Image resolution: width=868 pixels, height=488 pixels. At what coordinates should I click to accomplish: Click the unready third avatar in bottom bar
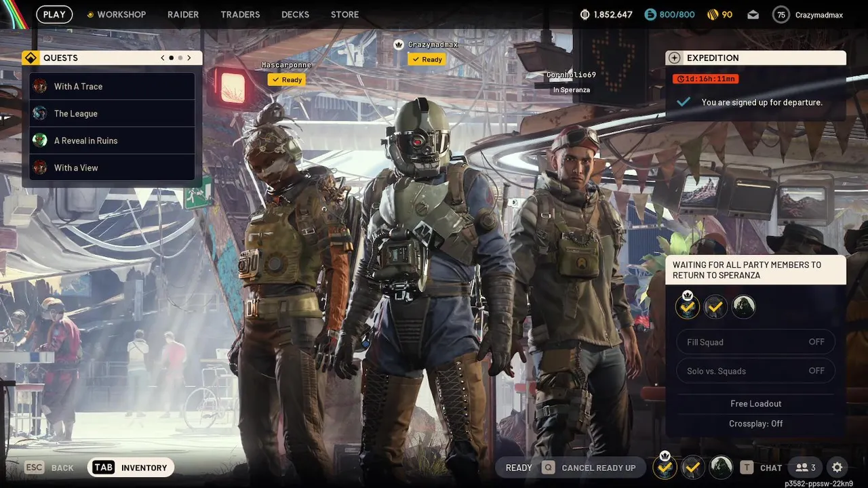click(721, 467)
